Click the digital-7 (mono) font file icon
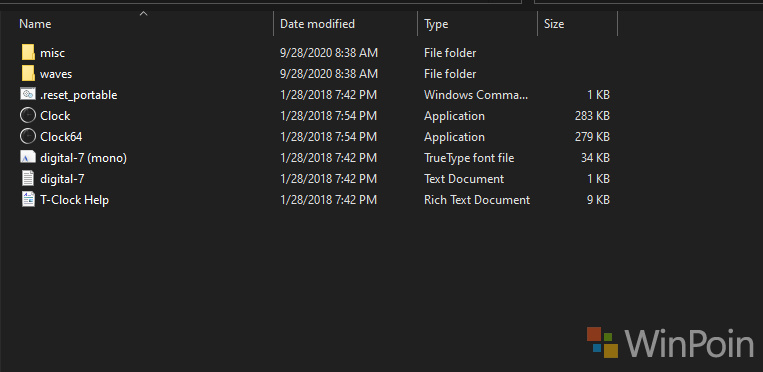This screenshot has width=763, height=372. tap(28, 158)
